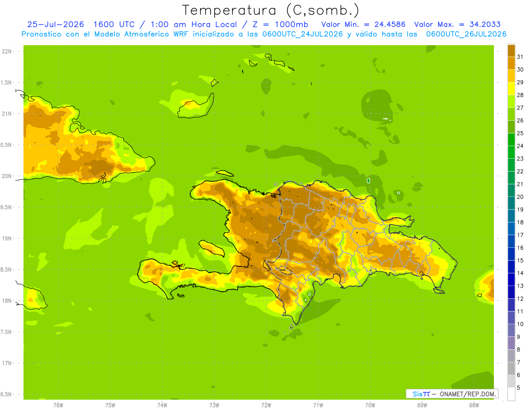Pick the blue swatch between 16 and 17

tap(511, 241)
